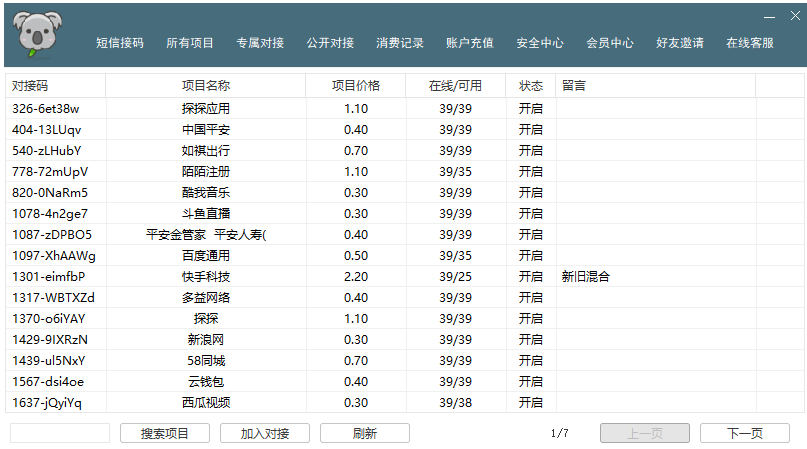Viewport: 807px width, 449px height.
Task: Click project name 西瓜视频
Action: tap(206, 403)
